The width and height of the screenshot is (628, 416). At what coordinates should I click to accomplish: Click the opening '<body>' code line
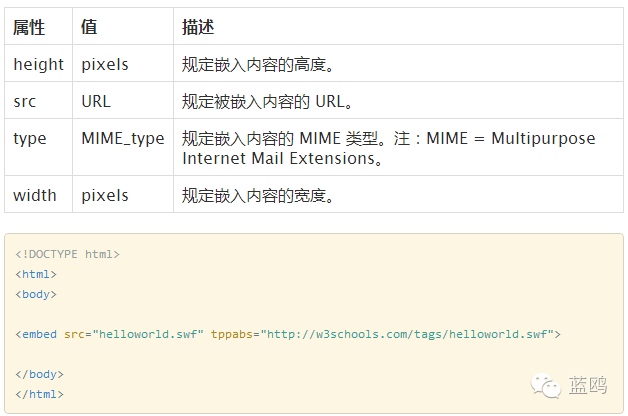pos(36,294)
